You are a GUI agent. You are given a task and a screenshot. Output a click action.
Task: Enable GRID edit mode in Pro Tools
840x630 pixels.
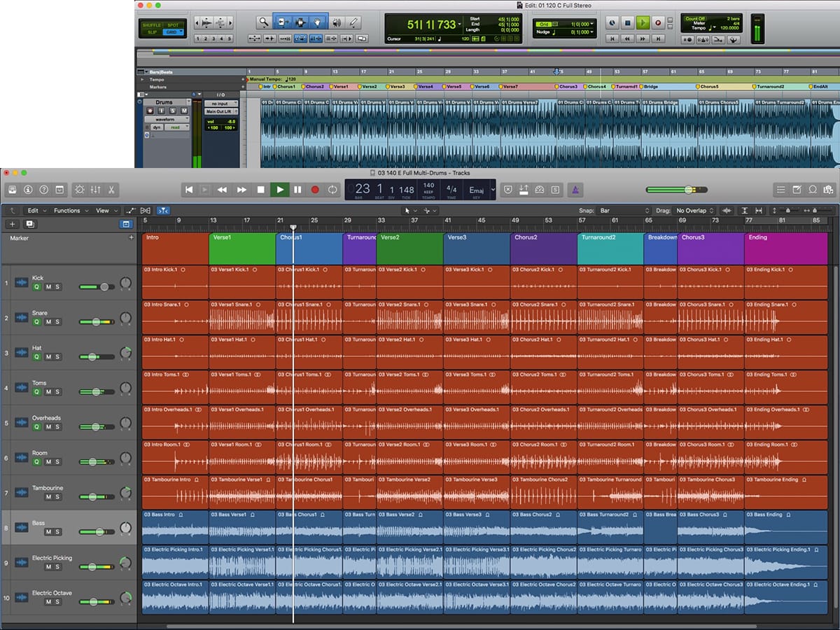[x=170, y=31]
